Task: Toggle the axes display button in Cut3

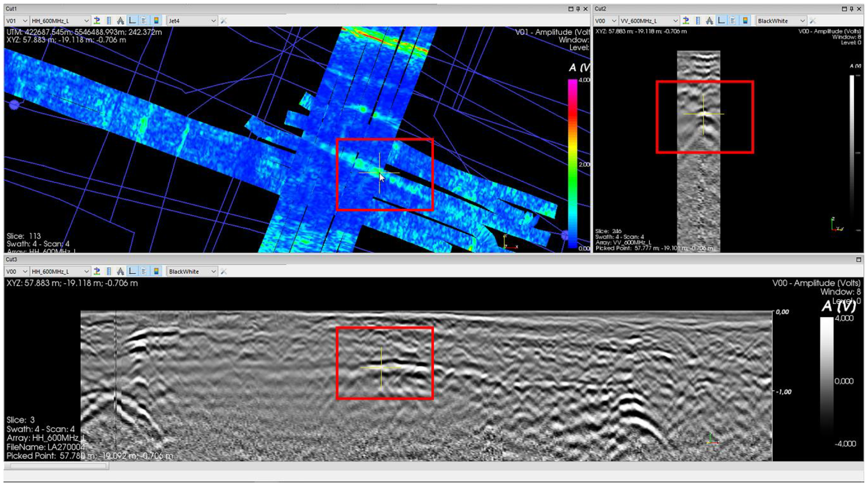Action: [132, 271]
